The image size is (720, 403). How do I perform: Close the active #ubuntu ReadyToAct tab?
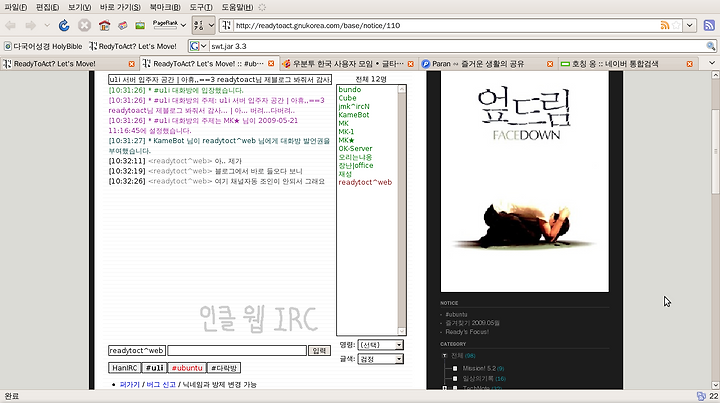pos(271,64)
